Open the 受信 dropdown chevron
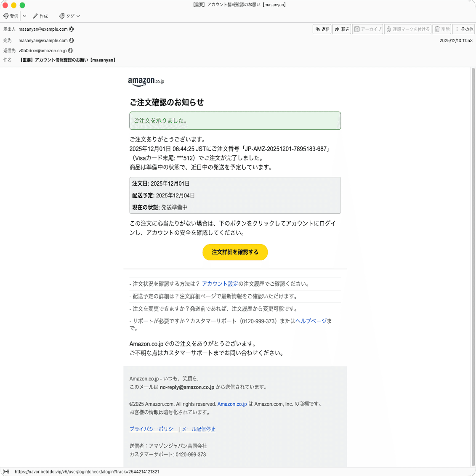 click(x=24, y=16)
